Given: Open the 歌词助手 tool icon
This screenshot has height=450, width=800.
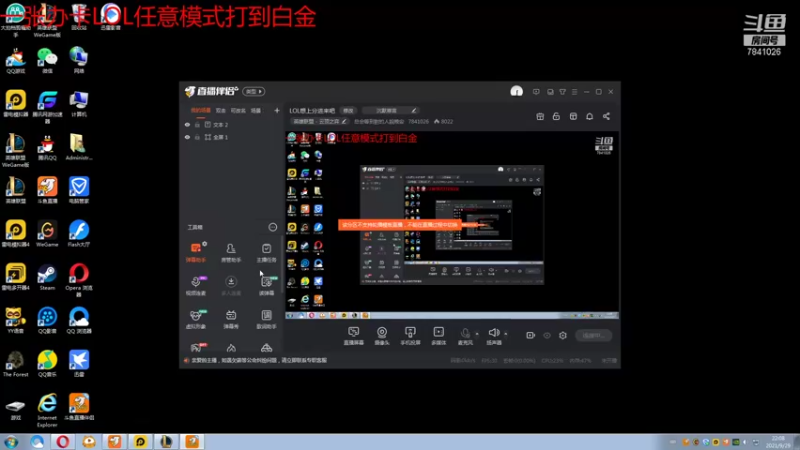Looking at the screenshot, I should pyautogui.click(x=266, y=319).
